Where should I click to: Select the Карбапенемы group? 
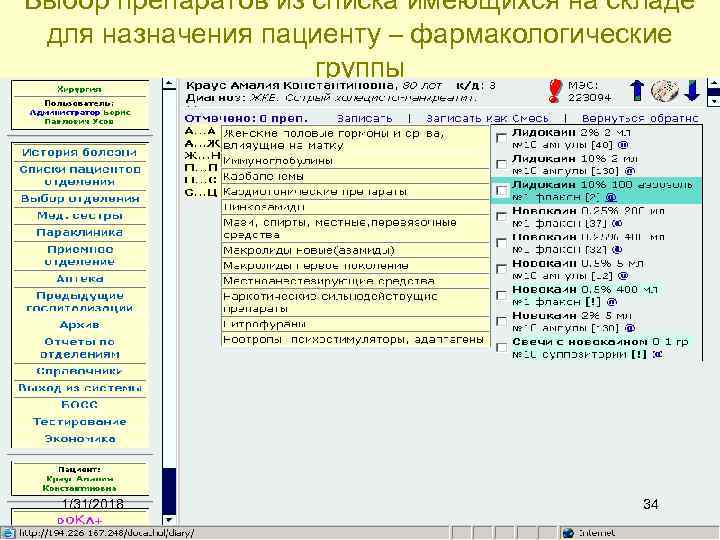coord(355,176)
